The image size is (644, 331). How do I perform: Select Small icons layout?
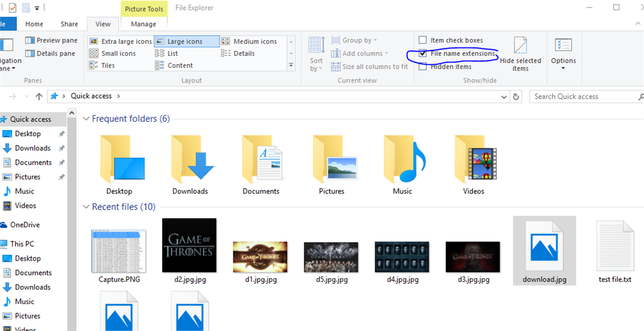coord(113,53)
